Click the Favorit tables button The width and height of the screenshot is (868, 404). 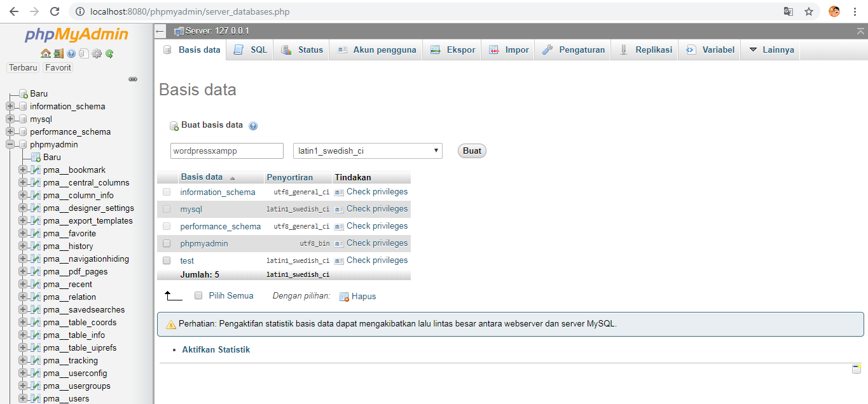click(x=58, y=67)
